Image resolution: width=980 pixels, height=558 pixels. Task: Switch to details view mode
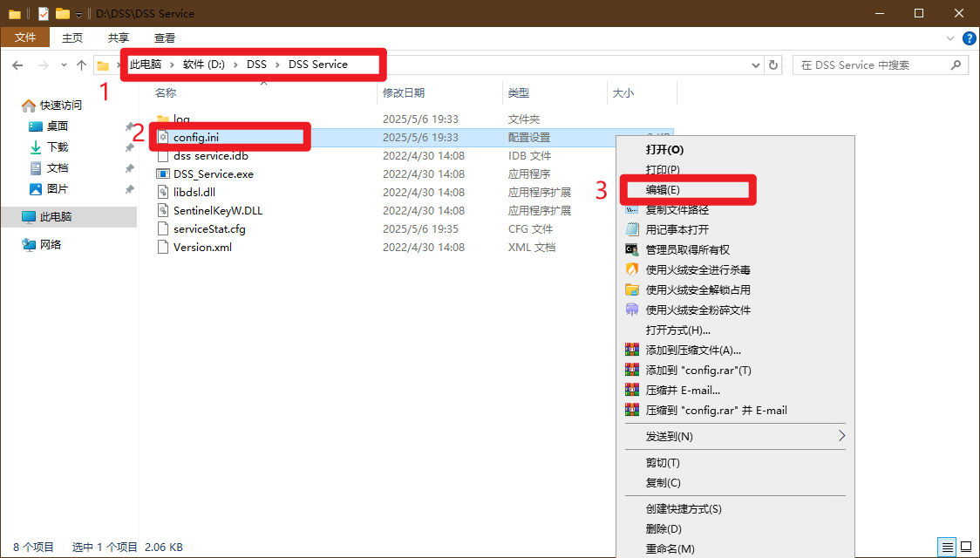pos(947,547)
